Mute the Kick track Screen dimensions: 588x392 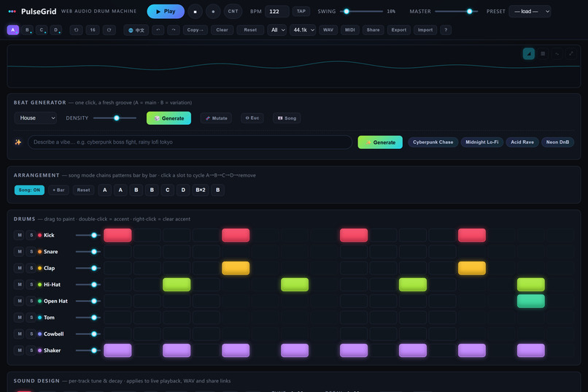tap(20, 235)
